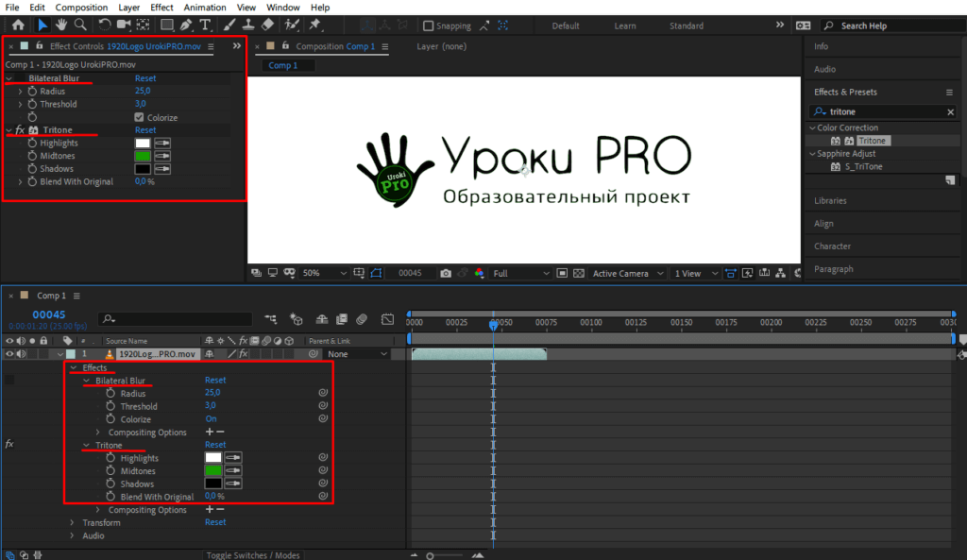The width and height of the screenshot is (967, 560).
Task: Select the Clone Stamp tool
Action: (247, 25)
